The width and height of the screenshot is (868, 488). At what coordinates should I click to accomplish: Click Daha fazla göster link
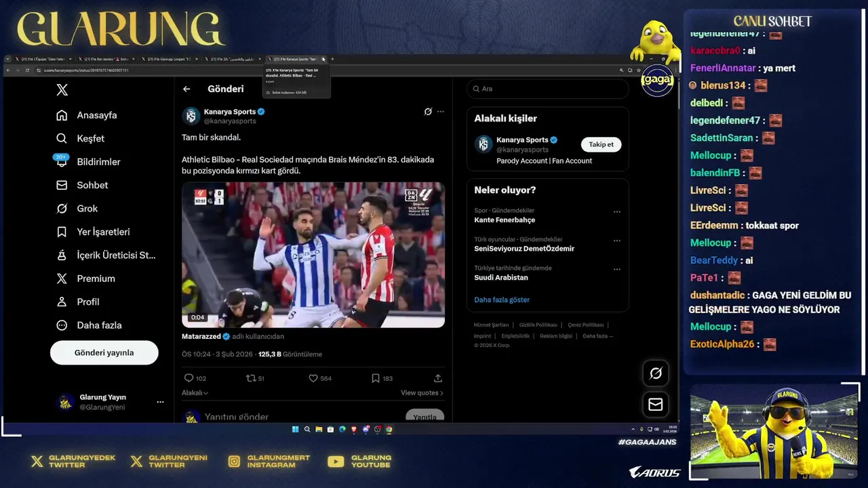point(502,300)
